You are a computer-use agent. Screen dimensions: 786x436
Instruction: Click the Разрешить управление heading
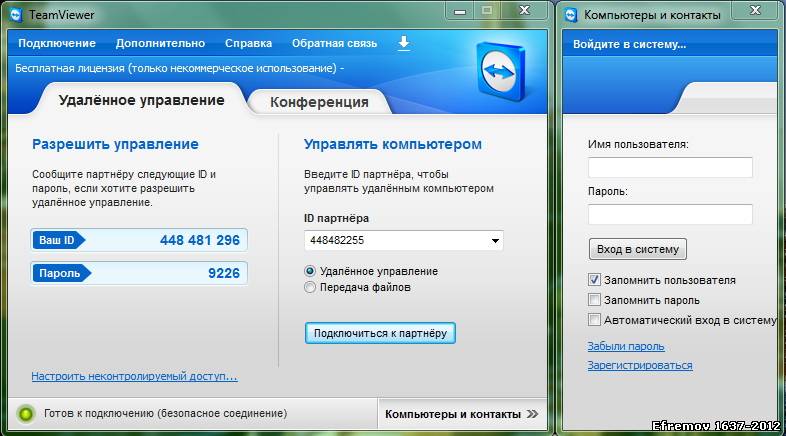pos(115,144)
